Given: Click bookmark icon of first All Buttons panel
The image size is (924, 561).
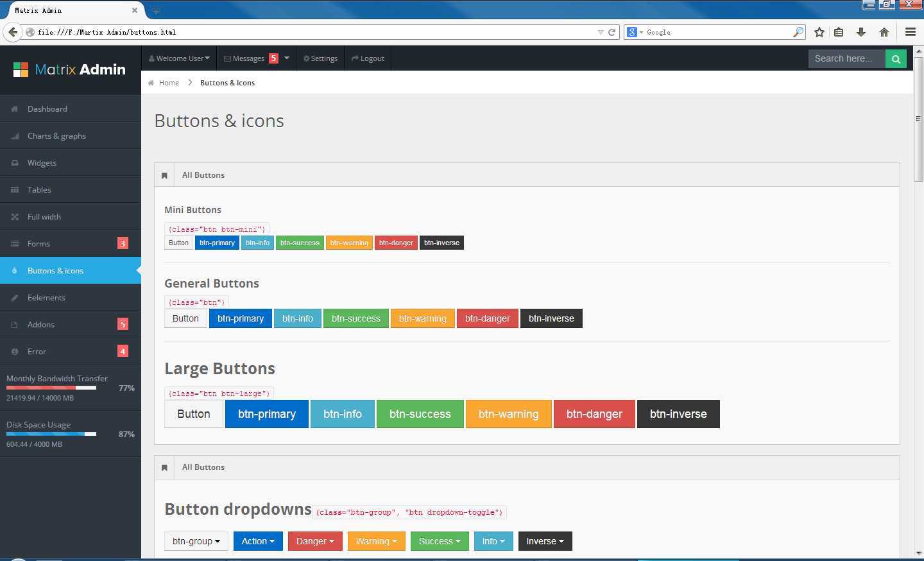Looking at the screenshot, I should [164, 175].
